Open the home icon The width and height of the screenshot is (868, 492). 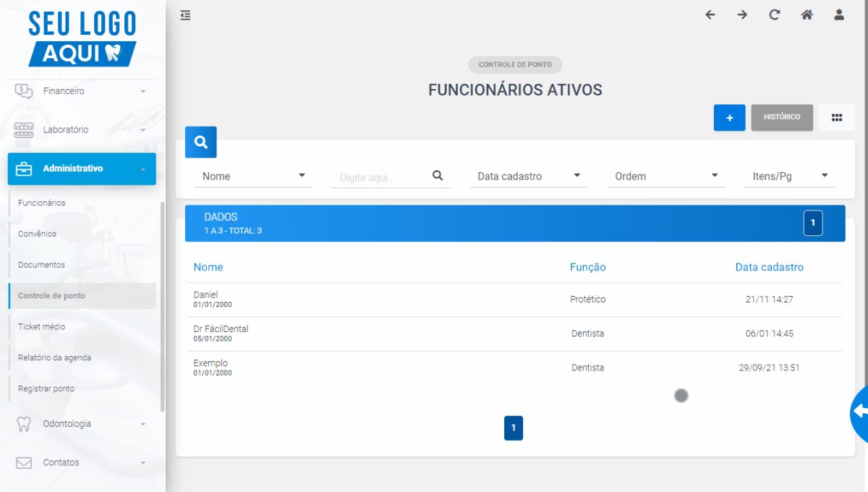tap(807, 14)
